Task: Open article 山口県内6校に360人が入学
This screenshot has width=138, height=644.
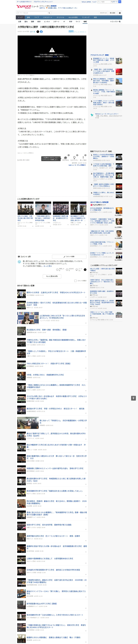Action: tap(62, 317)
